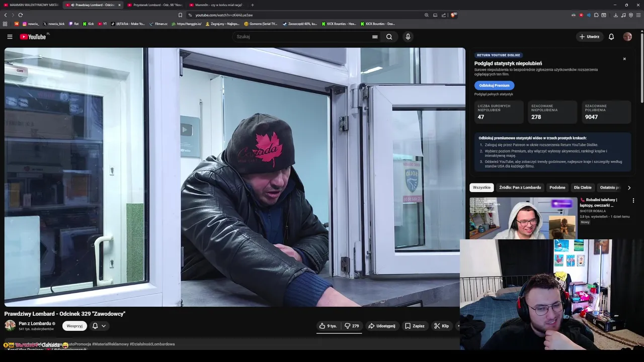Viewport: 644px width, 362px height.
Task: Switch to MAMMON WALENTYNKOWY MIXTAPE tab
Action: point(31,5)
